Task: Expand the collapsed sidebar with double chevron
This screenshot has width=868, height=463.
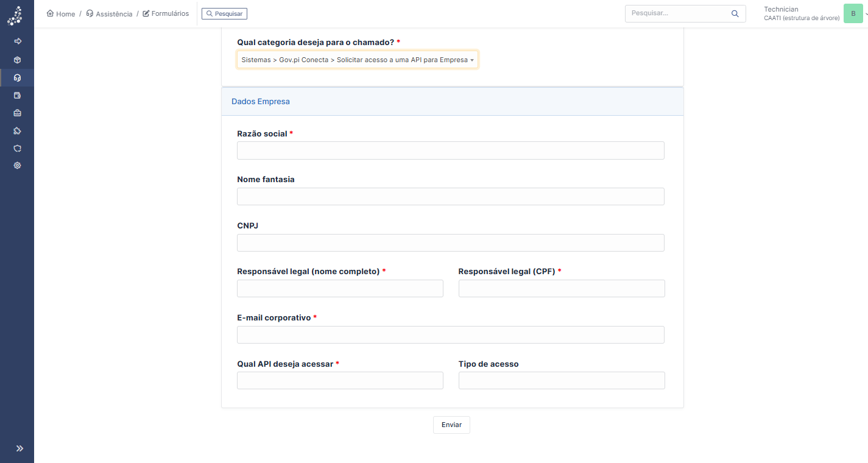Action: coord(19,448)
